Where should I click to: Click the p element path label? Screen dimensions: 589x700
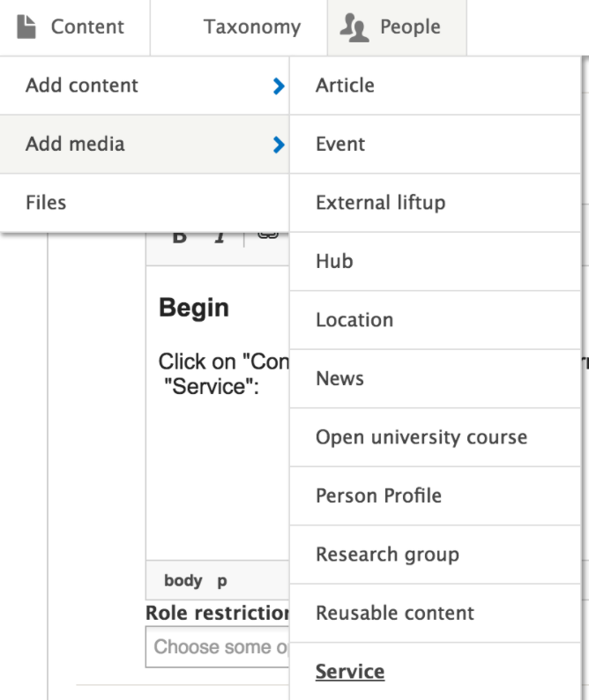(222, 581)
